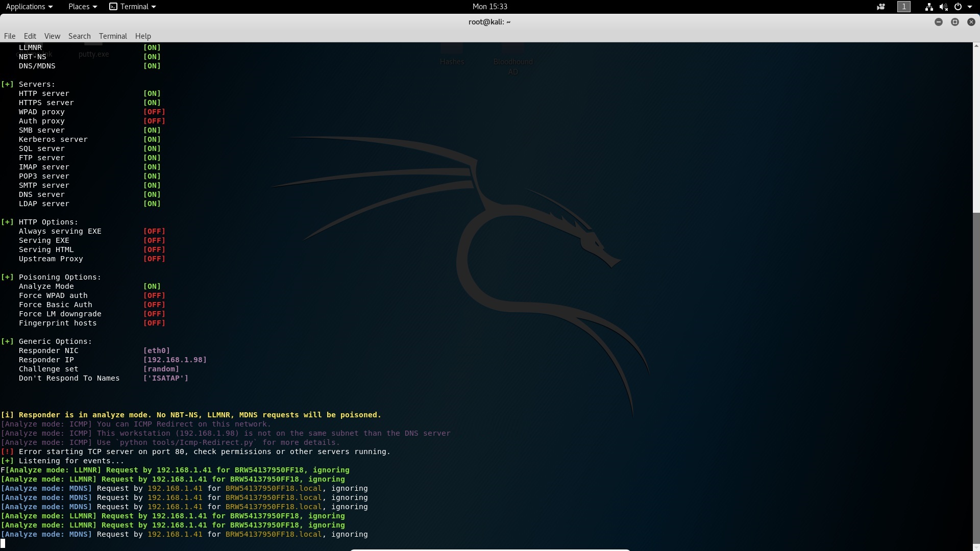Click the 'Error starting TCP server on port 80' line
Viewport: 980px width, 551px height.
[195, 452]
